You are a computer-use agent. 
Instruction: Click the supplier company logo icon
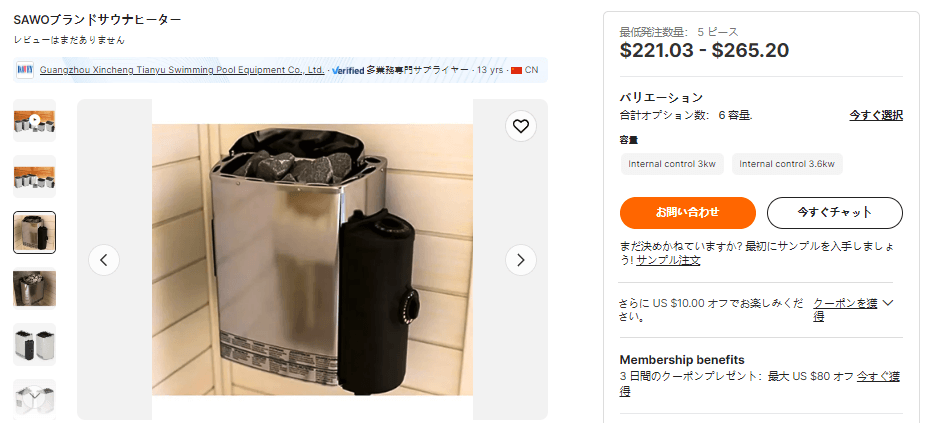pyautogui.click(x=25, y=70)
